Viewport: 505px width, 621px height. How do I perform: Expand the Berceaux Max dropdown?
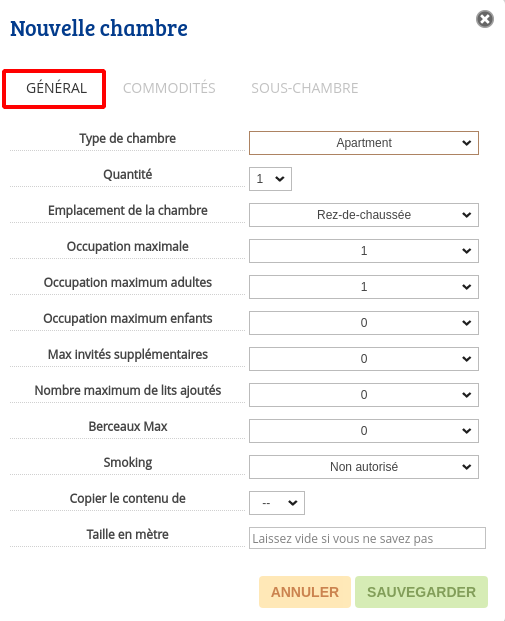click(364, 431)
